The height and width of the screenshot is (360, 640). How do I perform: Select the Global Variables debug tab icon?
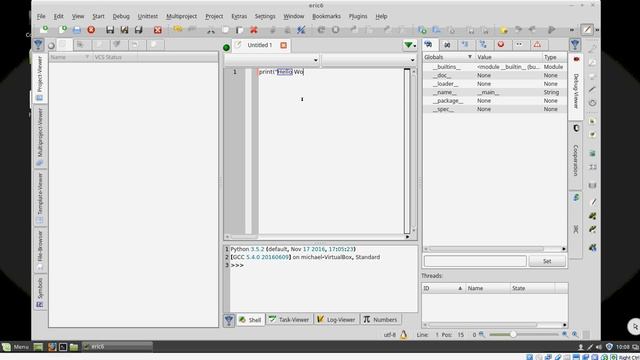click(x=429, y=44)
